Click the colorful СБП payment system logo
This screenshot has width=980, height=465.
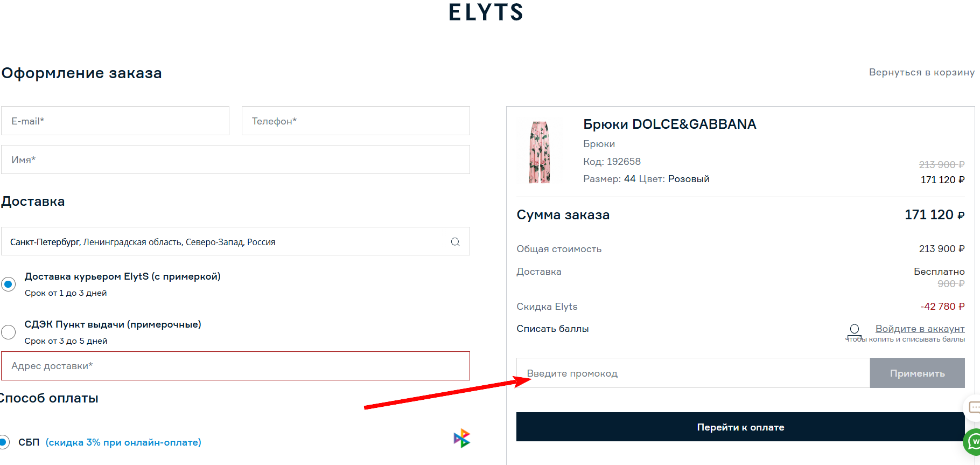point(460,438)
